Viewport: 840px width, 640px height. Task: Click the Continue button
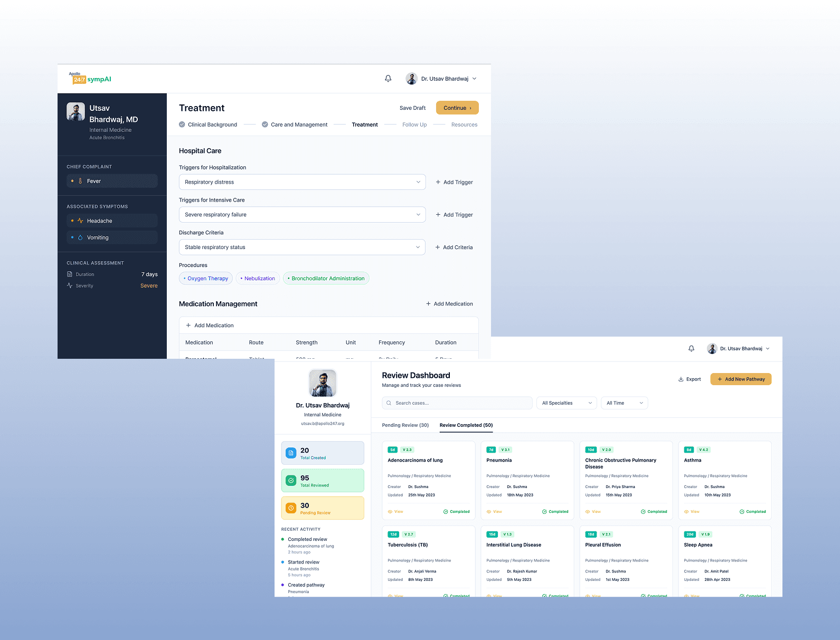pyautogui.click(x=457, y=108)
